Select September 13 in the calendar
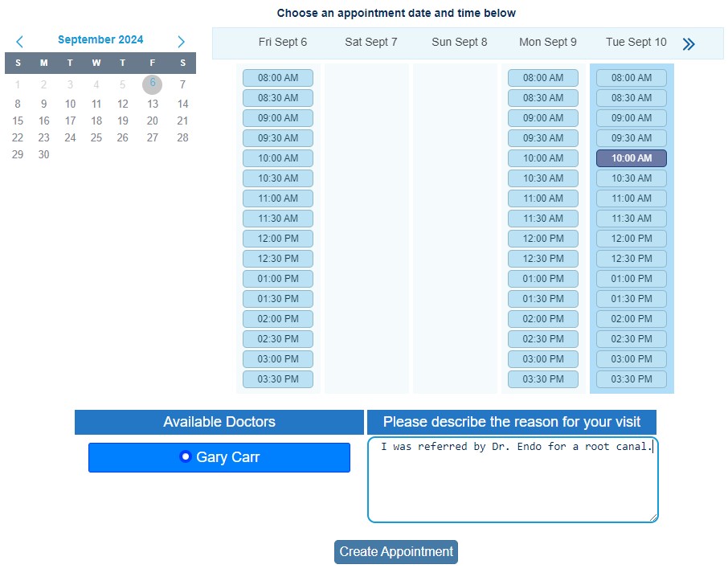The image size is (728, 585). [153, 104]
